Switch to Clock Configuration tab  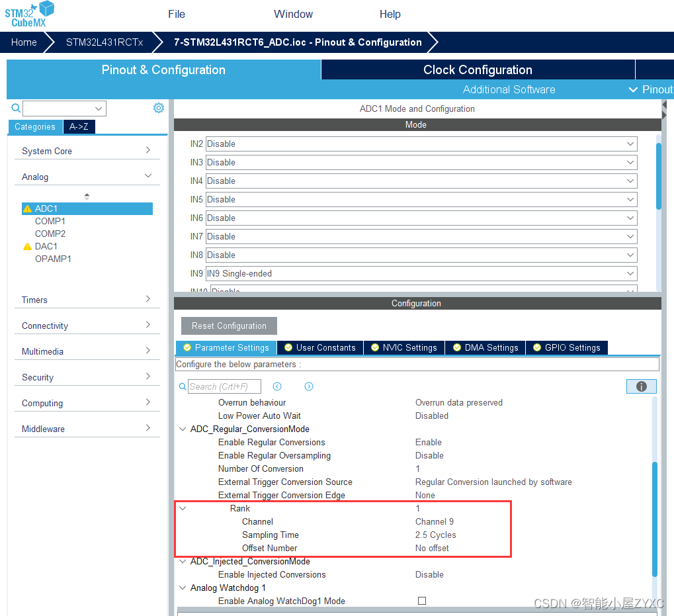tap(478, 69)
